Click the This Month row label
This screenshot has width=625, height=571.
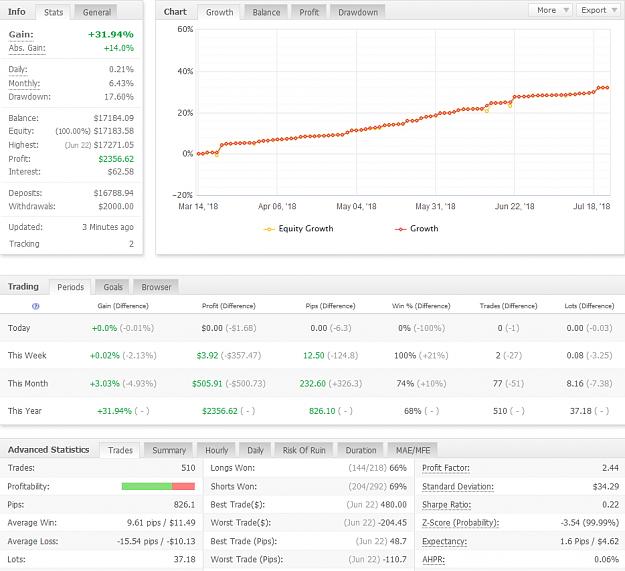28,384
